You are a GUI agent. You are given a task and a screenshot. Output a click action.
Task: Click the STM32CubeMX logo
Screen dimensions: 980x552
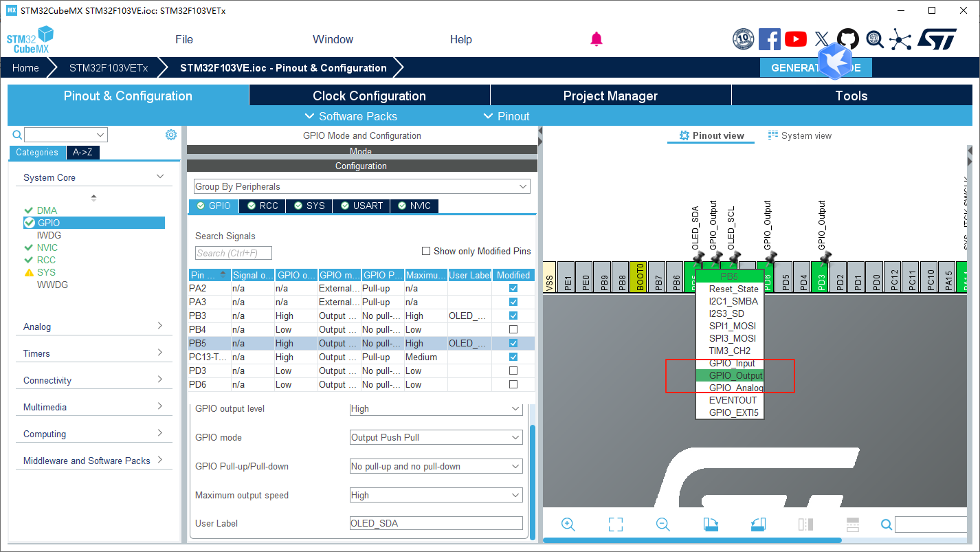click(x=30, y=40)
